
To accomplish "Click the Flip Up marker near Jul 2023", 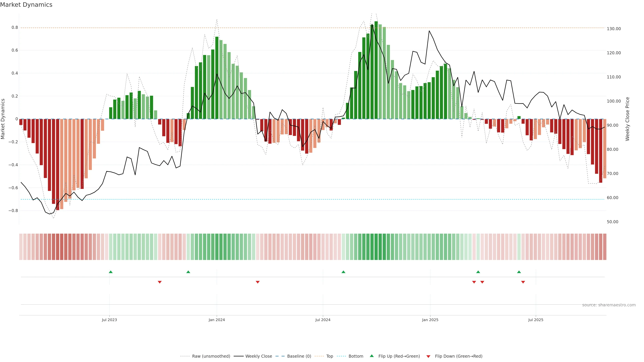I will pos(111,272).
